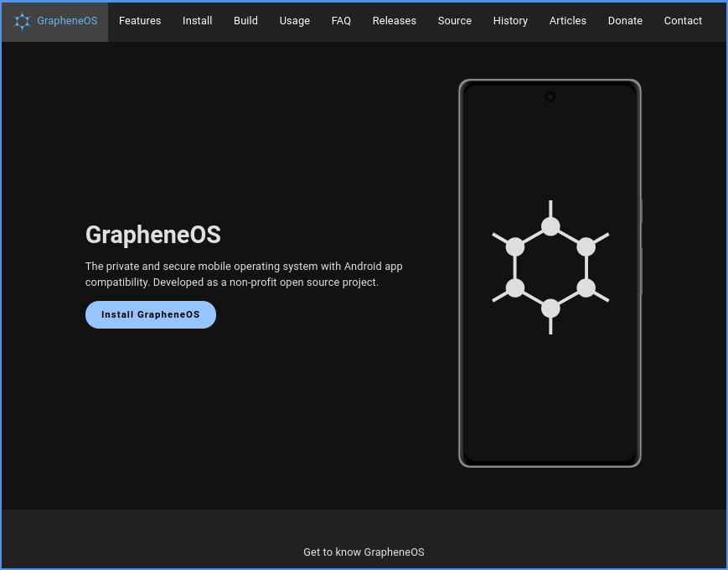Click Donate in the top navigation
This screenshot has width=728, height=570.
pos(625,21)
